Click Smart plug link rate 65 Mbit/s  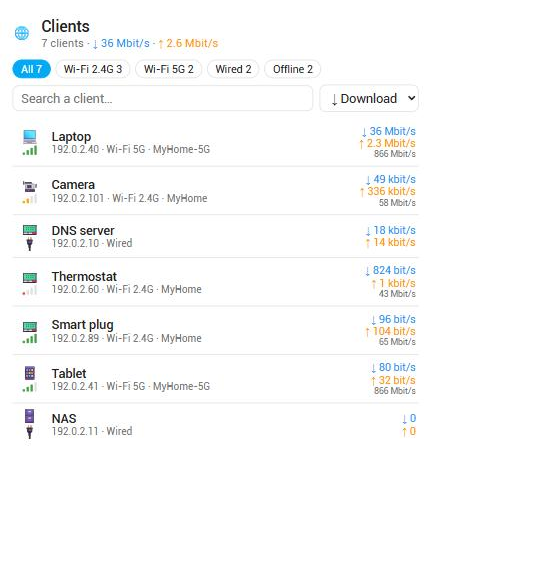(397, 342)
